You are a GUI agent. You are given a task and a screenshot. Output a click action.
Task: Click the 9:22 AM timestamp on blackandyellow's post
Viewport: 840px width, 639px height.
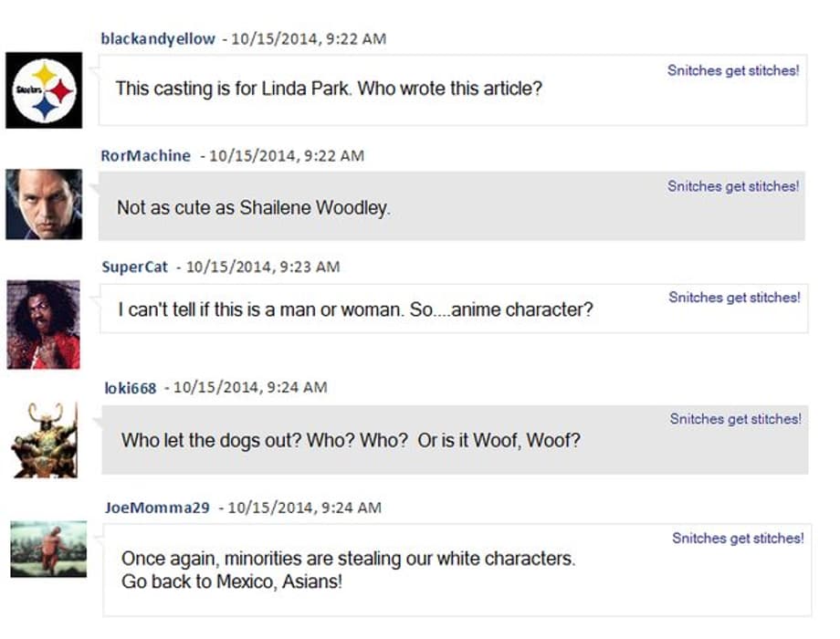310,38
